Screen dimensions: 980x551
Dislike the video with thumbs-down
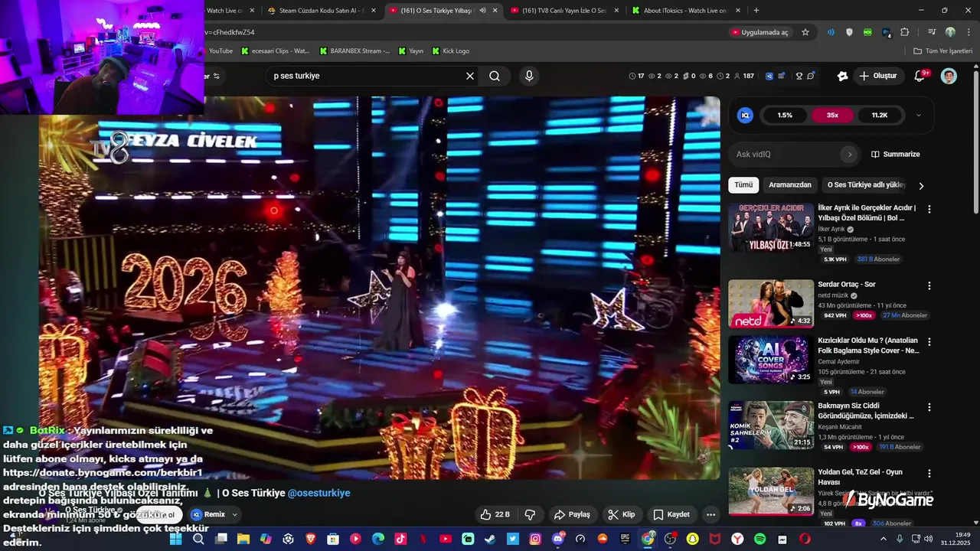(x=529, y=514)
